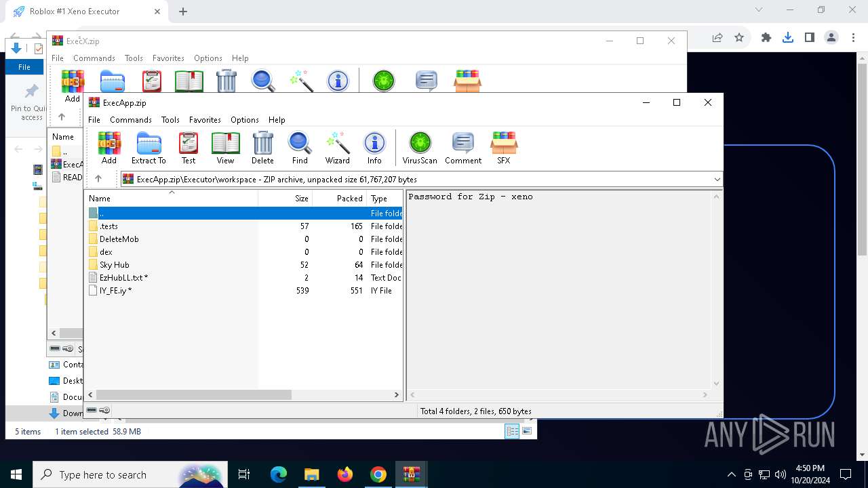Click the Delete icon in ExecX.zip window

pos(226,81)
